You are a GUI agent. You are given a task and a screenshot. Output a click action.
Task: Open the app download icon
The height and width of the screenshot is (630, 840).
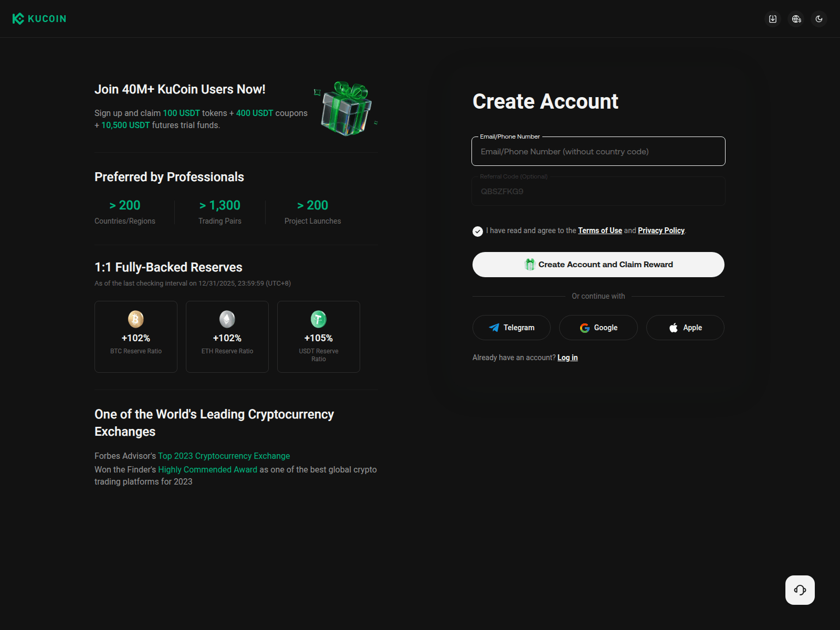[x=773, y=19]
